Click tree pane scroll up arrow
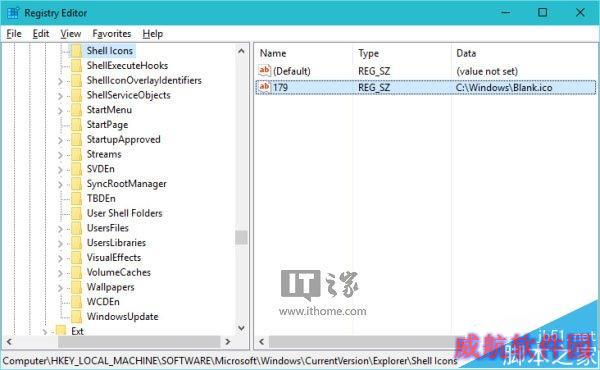 241,51
